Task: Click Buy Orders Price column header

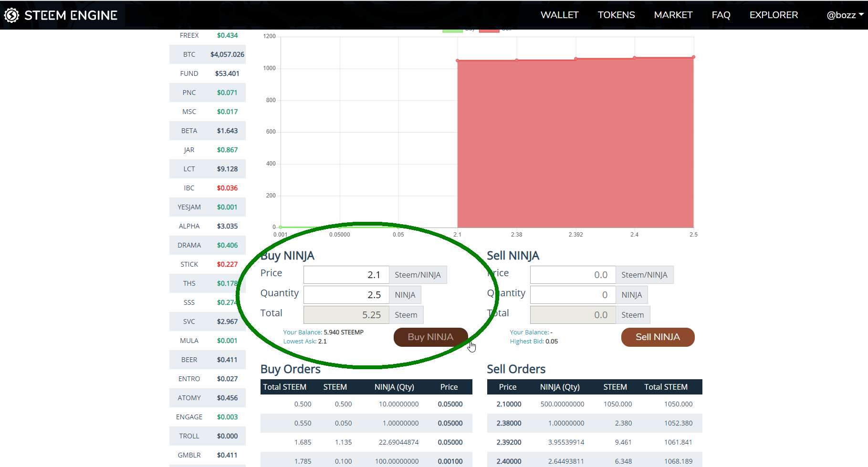Action: [x=449, y=387]
